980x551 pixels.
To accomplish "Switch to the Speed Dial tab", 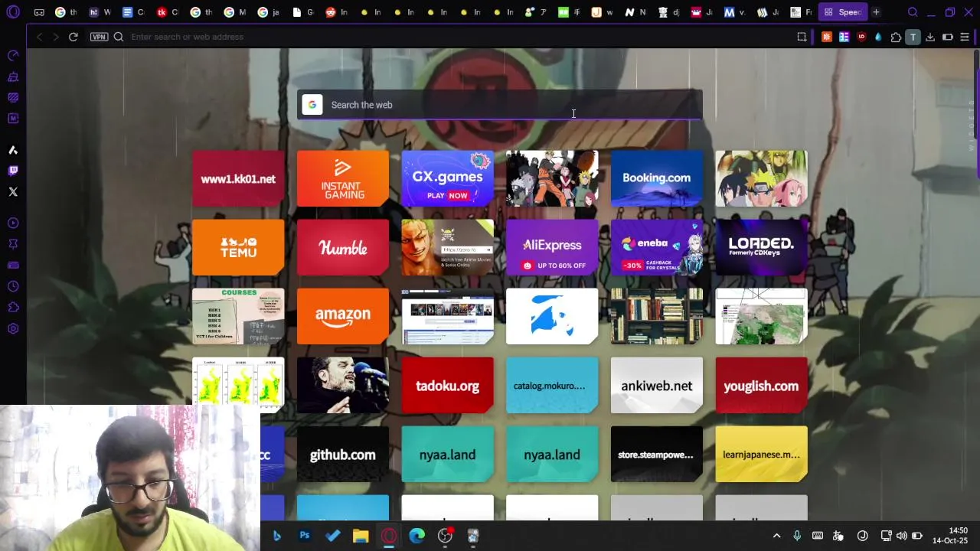I will point(842,12).
